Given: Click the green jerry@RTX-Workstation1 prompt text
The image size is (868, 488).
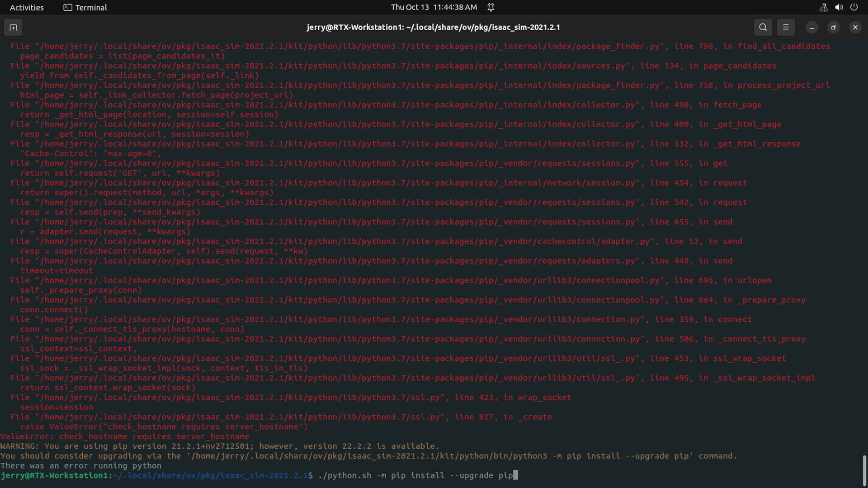Looking at the screenshot, I should point(54,475).
